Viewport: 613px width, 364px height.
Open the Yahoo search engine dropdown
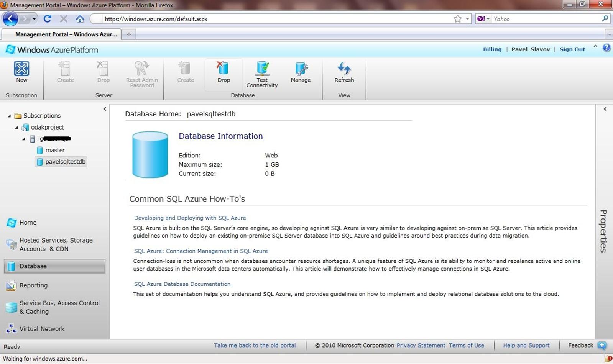(x=488, y=19)
